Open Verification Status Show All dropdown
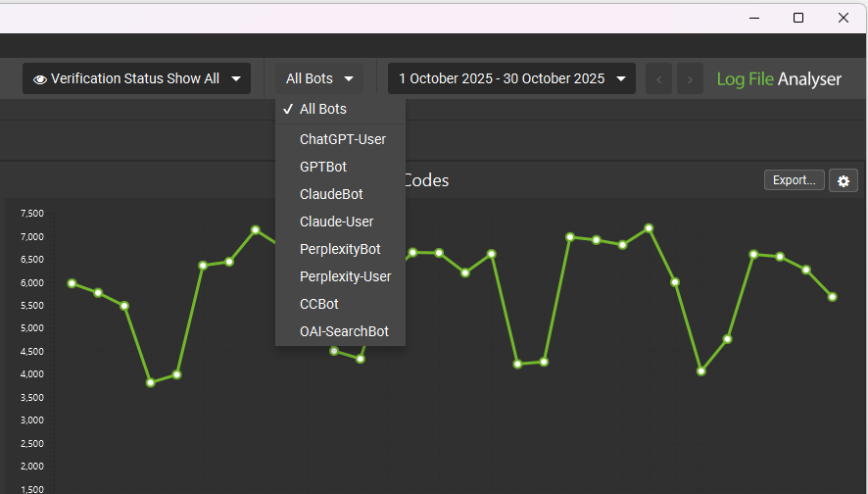This screenshot has height=494, width=868. pyautogui.click(x=136, y=79)
